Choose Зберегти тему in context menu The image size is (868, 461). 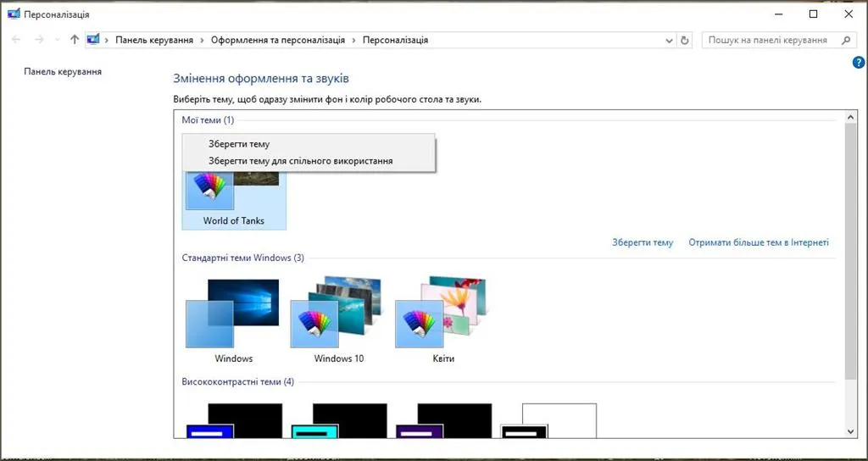point(309,144)
